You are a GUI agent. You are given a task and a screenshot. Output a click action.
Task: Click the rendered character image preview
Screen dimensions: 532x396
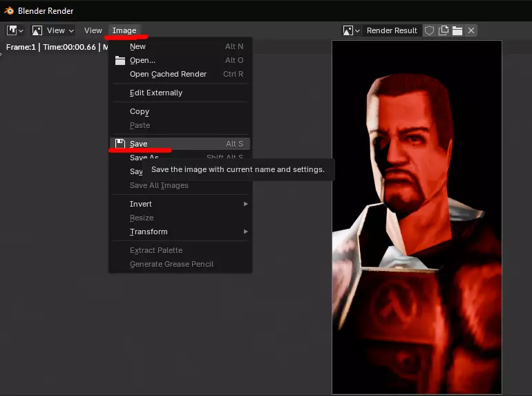point(417,217)
